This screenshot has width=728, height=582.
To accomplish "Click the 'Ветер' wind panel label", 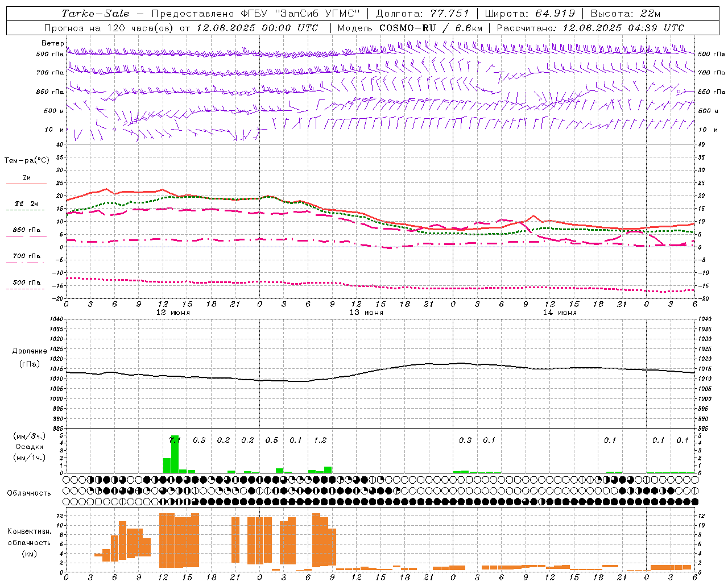I will (x=52, y=43).
